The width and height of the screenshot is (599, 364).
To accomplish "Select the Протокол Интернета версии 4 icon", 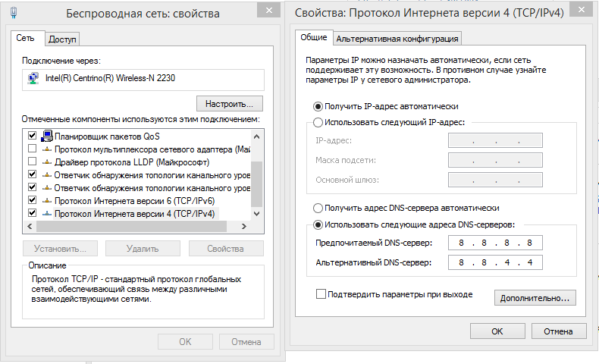I will [x=47, y=214].
